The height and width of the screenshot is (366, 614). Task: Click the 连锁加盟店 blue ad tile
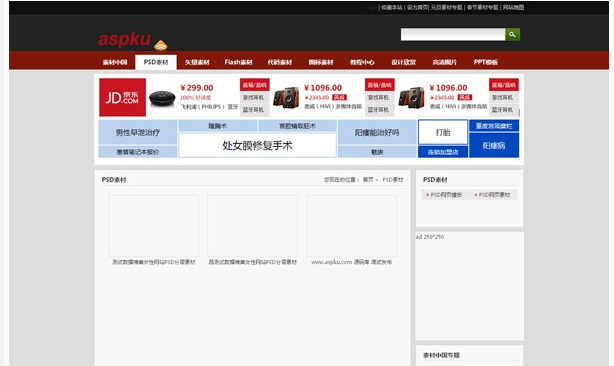[x=443, y=152]
